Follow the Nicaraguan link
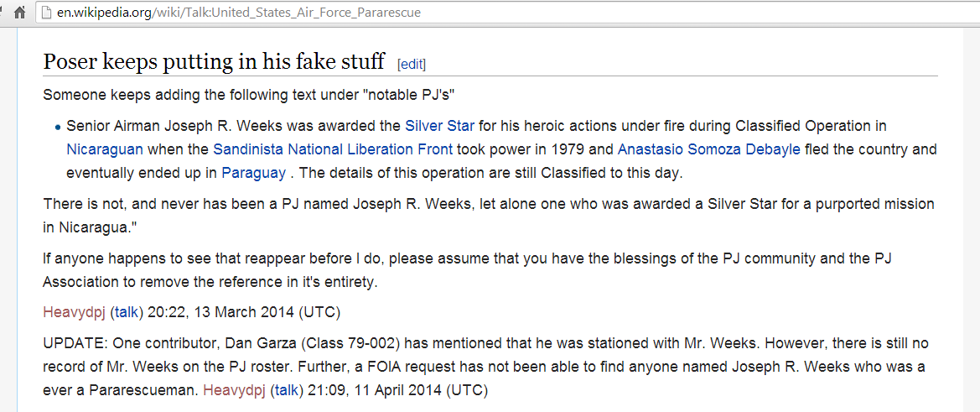 pos(105,149)
